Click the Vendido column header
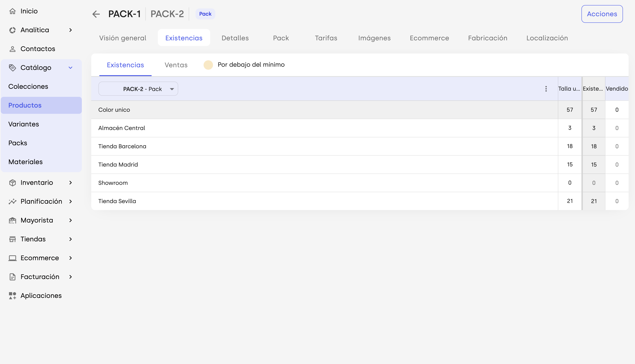Screen dimensions: 635x364 click(617, 89)
